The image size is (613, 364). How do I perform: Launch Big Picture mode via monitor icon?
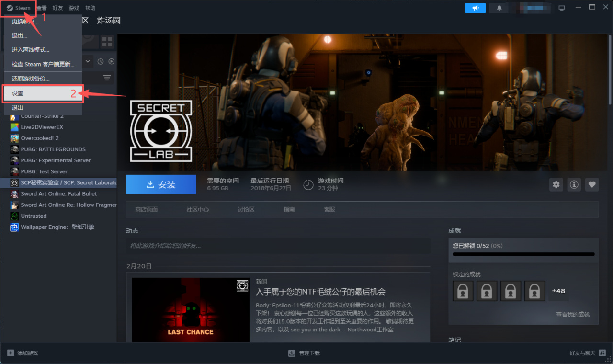pyautogui.click(x=562, y=8)
